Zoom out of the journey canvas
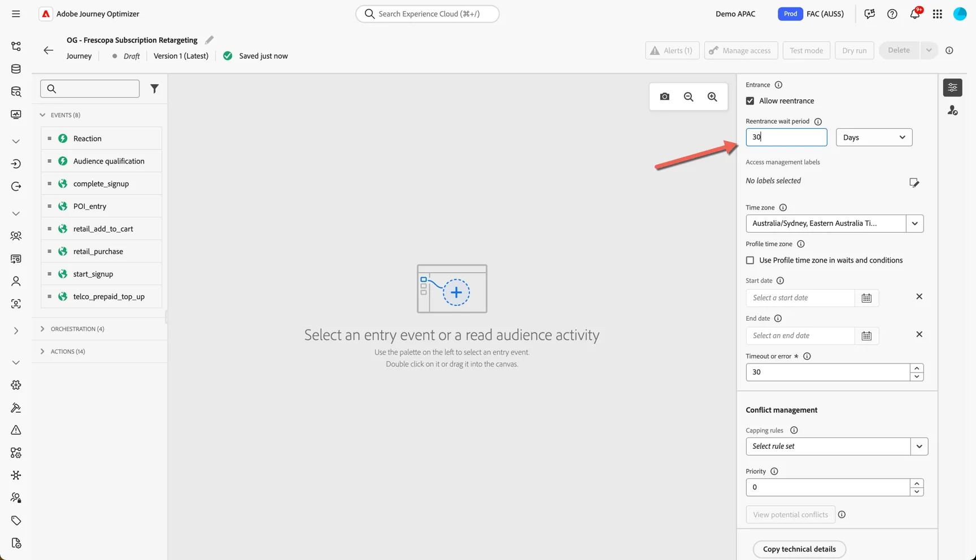 pyautogui.click(x=689, y=97)
